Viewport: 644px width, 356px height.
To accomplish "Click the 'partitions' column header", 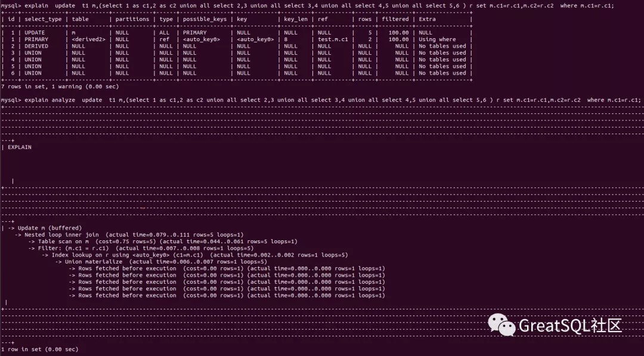I will 132,19.
